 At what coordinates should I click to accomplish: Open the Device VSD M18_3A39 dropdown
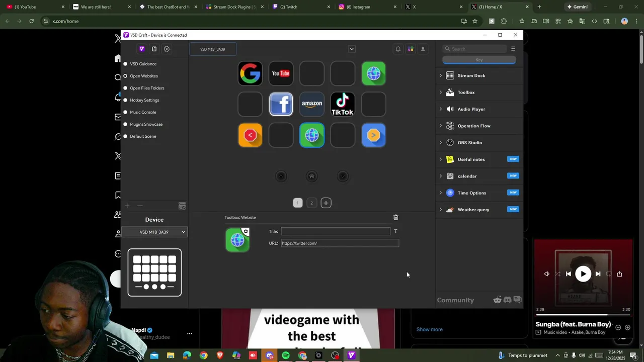pyautogui.click(x=154, y=232)
